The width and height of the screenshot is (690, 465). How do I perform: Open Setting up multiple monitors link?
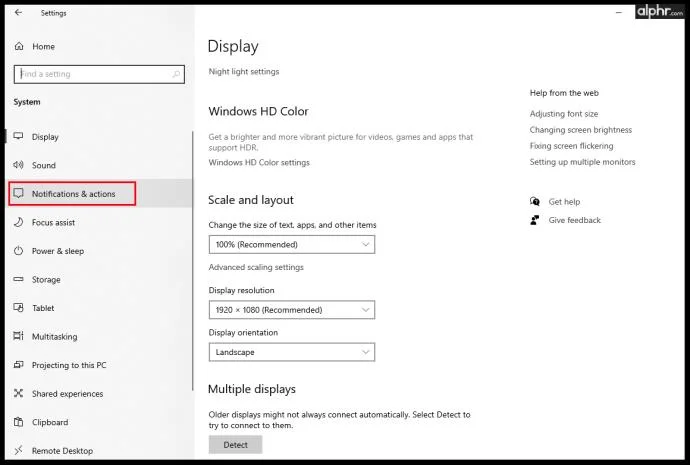coord(583,162)
